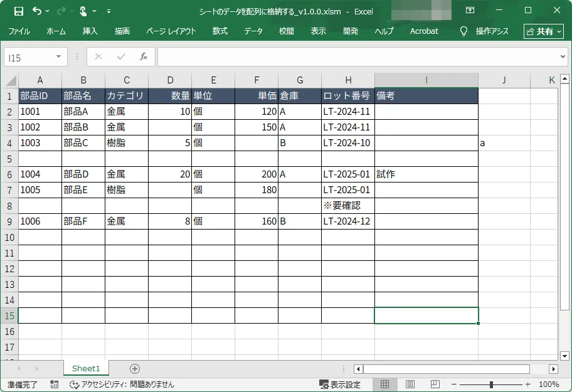Switch to Normal view in status bar
The height and width of the screenshot is (392, 572).
pyautogui.click(x=385, y=384)
